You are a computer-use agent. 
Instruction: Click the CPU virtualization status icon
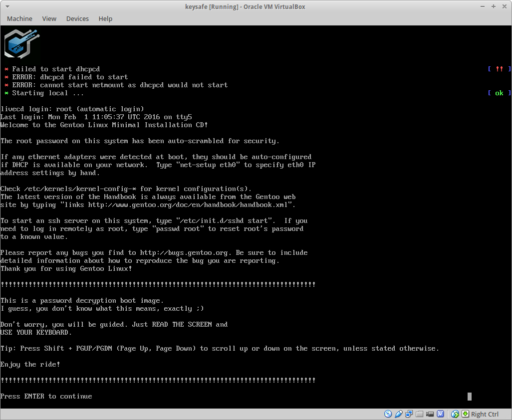point(441,414)
